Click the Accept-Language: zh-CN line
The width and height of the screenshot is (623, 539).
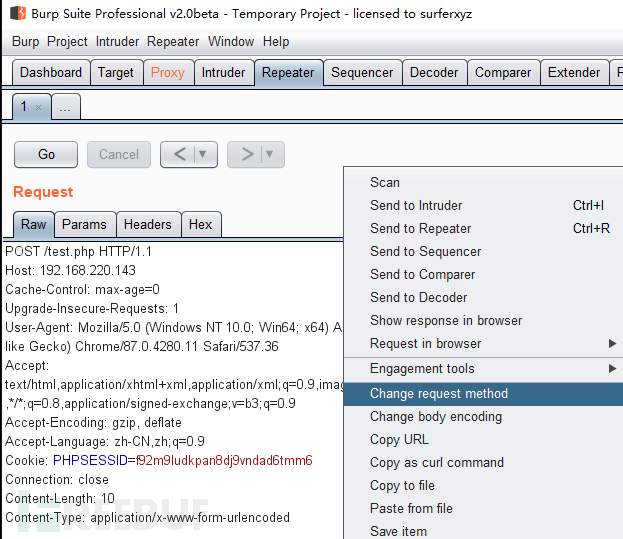click(105, 441)
